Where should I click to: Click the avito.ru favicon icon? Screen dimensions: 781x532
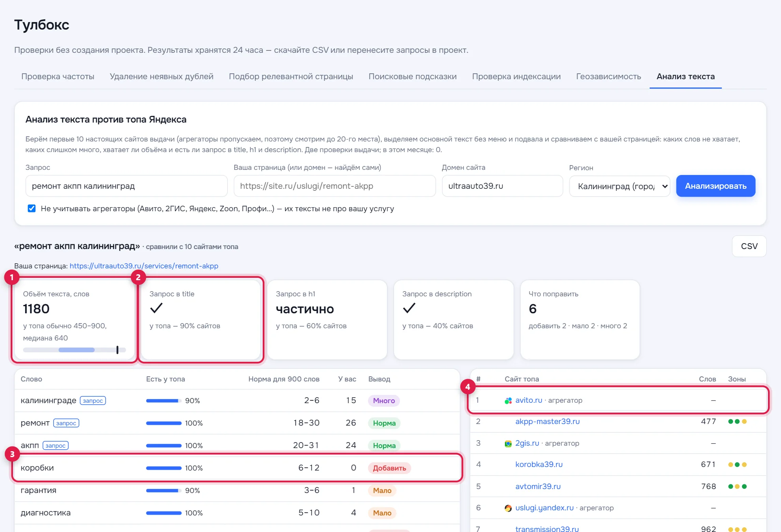point(508,400)
